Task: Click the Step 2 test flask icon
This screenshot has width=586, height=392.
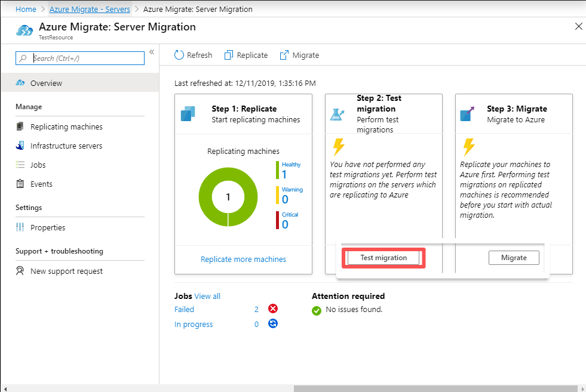Action: click(x=337, y=114)
